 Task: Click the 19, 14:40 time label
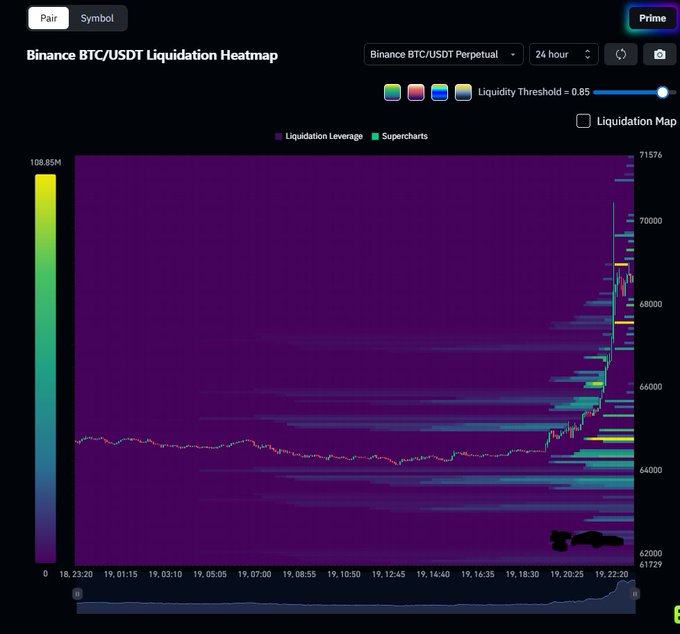433,574
